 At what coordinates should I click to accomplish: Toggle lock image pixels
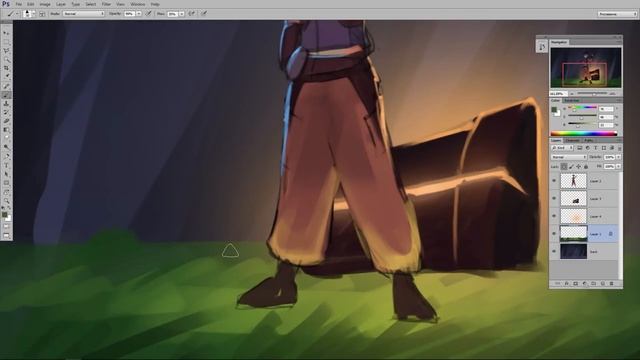click(571, 166)
